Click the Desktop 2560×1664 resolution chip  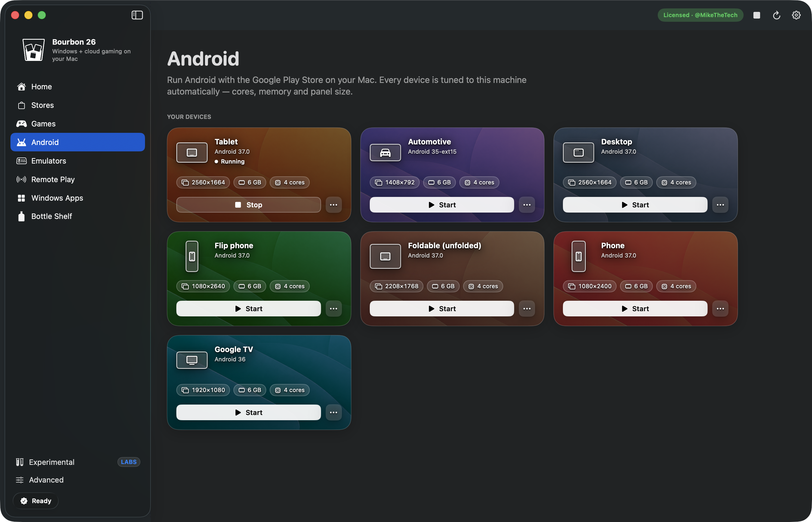[x=590, y=182]
